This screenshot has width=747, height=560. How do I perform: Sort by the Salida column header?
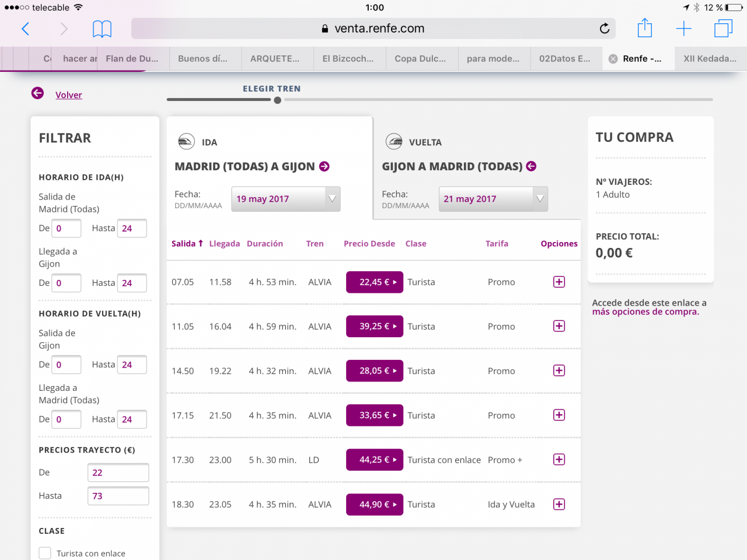pos(187,243)
